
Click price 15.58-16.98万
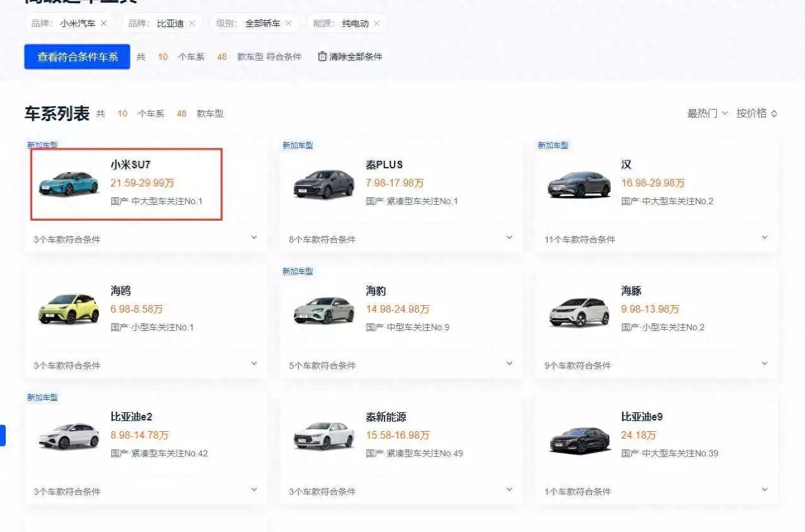(398, 435)
